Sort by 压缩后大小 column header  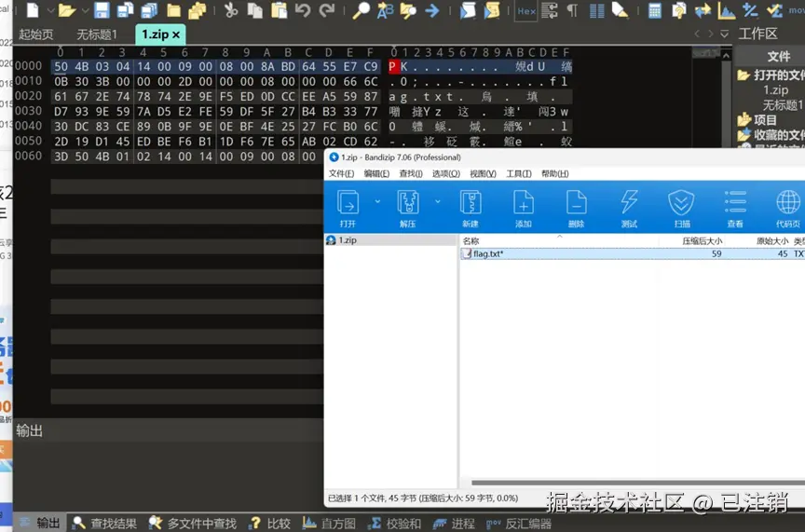click(x=702, y=240)
